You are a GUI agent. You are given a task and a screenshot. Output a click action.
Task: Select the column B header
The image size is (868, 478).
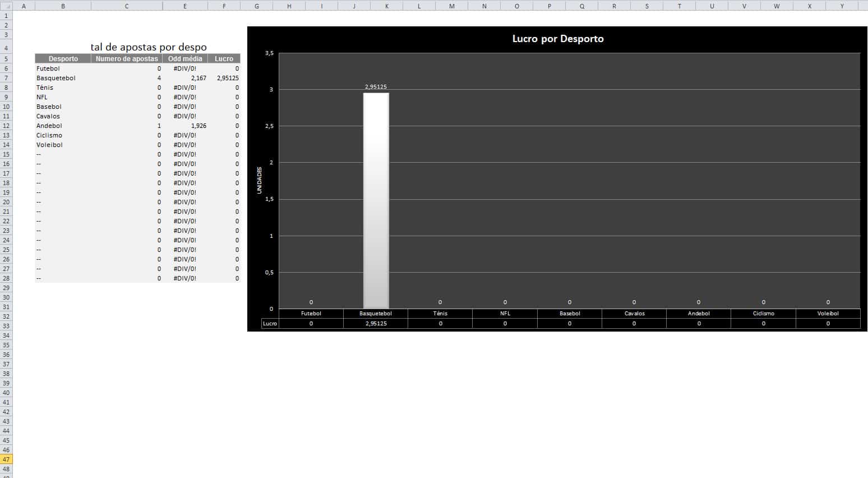coord(63,6)
